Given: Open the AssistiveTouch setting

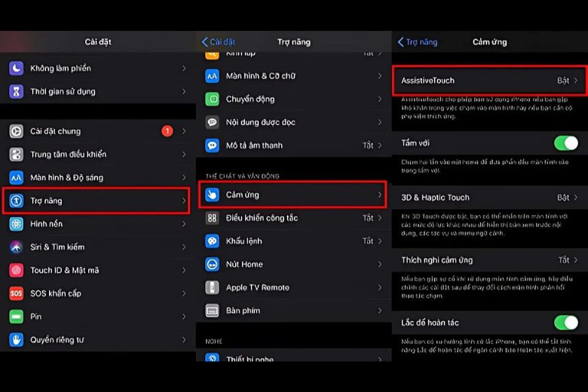Looking at the screenshot, I should point(490,80).
